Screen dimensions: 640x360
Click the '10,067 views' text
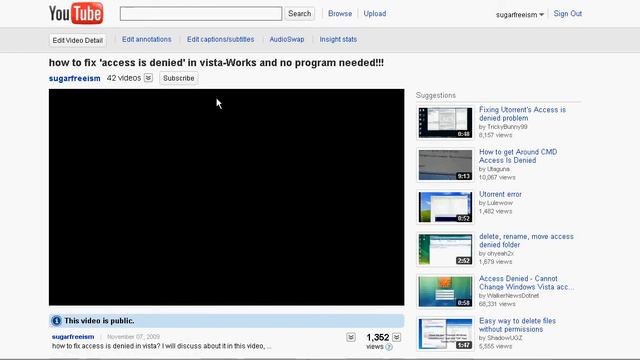tap(497, 177)
